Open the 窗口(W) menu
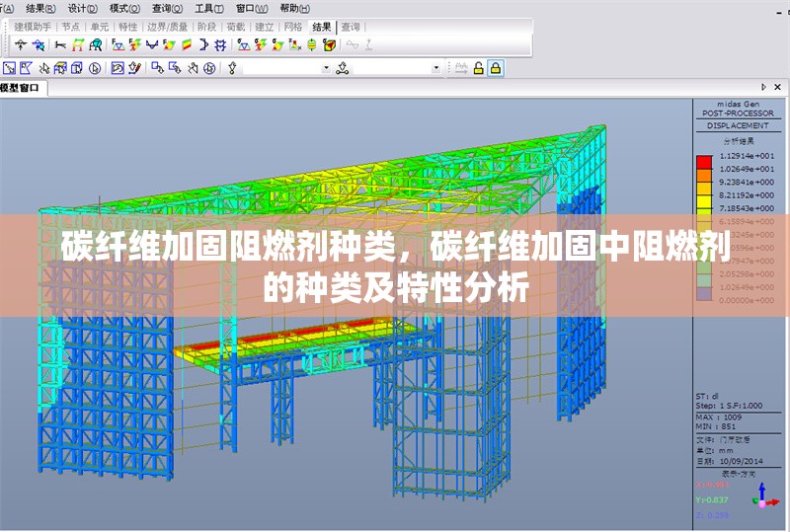The width and height of the screenshot is (790, 532). pyautogui.click(x=252, y=9)
